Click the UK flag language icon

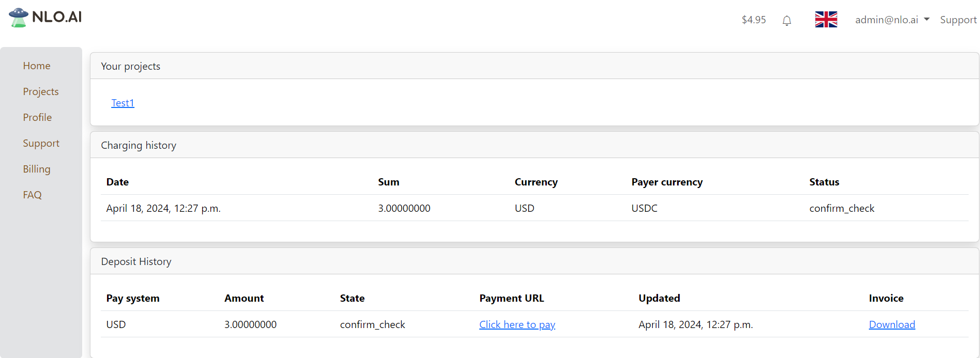[826, 20]
